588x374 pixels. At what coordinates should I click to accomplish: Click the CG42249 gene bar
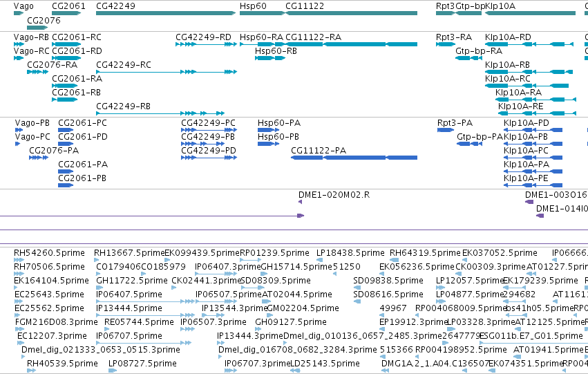click(x=166, y=13)
